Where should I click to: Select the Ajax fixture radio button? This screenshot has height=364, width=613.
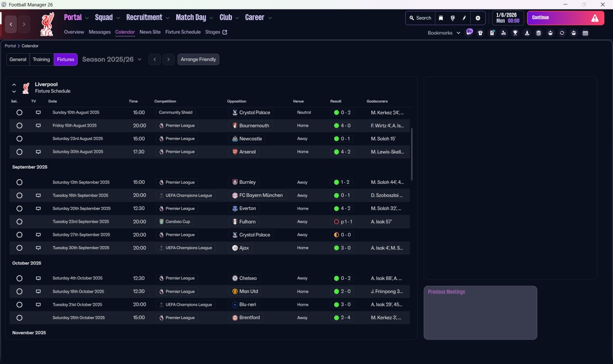(19, 248)
